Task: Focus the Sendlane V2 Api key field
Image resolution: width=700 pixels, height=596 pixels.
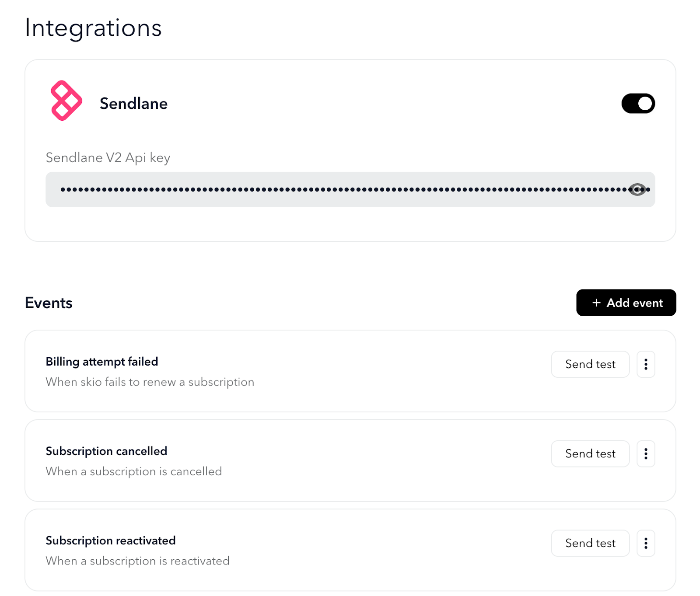Action: coord(350,189)
